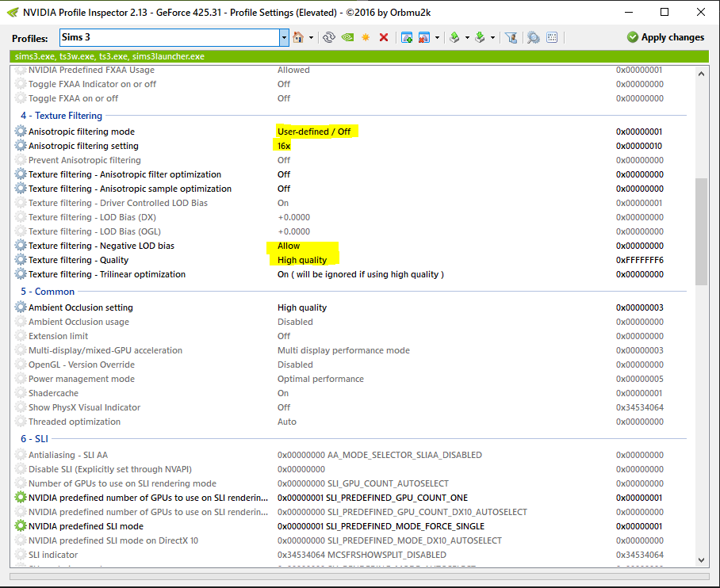The height and width of the screenshot is (588, 720).
Task: Click the settings list scroll up arrow
Action: pyautogui.click(x=701, y=74)
